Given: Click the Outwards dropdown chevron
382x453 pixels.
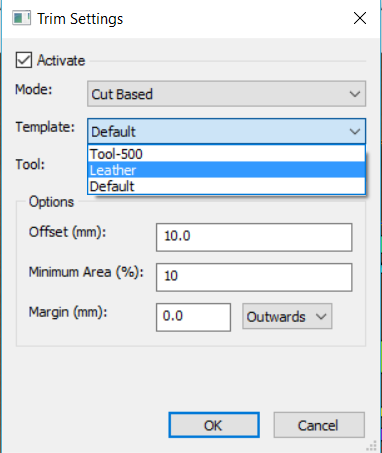Looking at the screenshot, I should click(x=321, y=316).
